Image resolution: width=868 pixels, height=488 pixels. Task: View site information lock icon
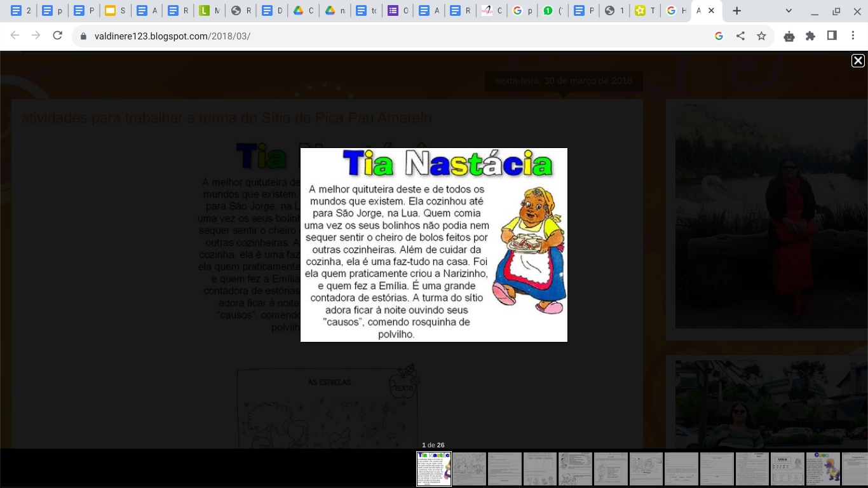click(83, 36)
